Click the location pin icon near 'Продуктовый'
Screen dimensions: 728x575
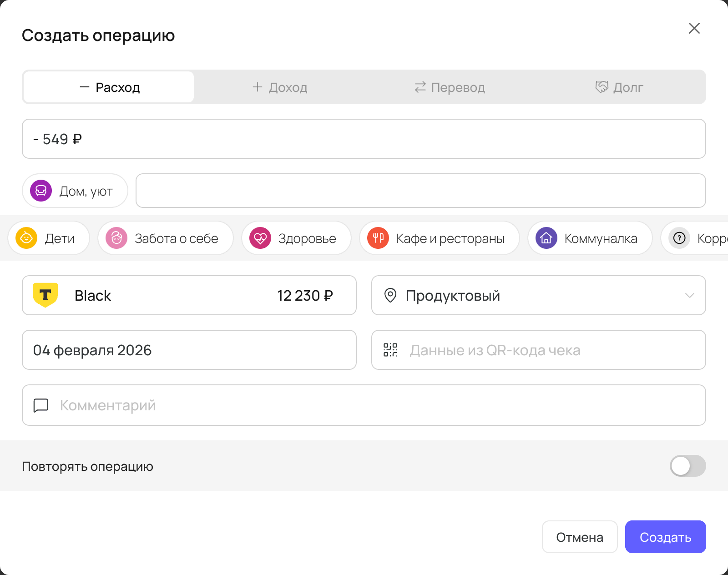point(390,296)
